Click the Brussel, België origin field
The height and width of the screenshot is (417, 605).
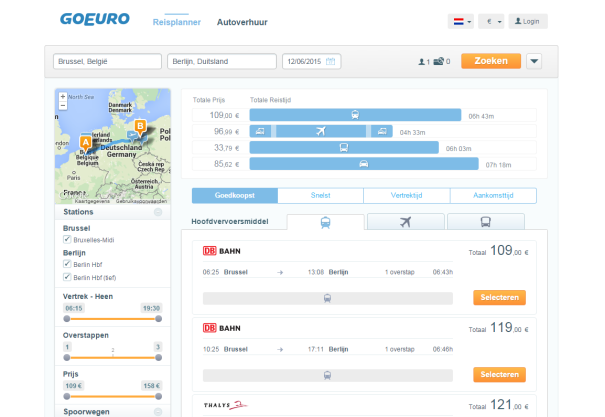click(107, 61)
